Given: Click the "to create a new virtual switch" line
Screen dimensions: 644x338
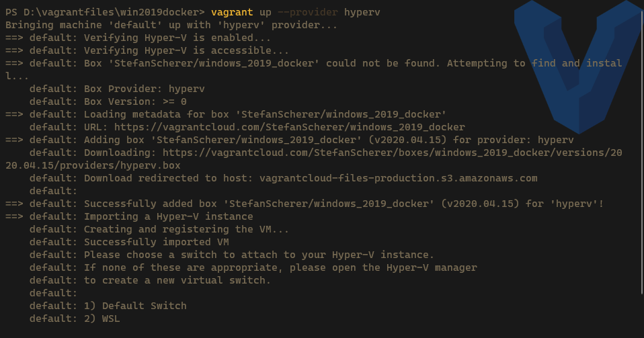Looking at the screenshot, I should tap(177, 280).
